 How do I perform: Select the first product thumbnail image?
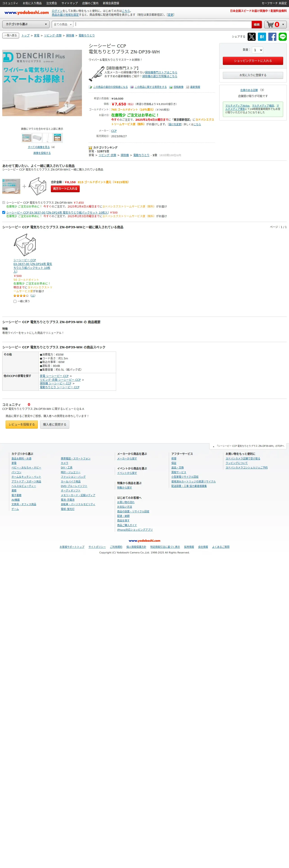(27, 137)
